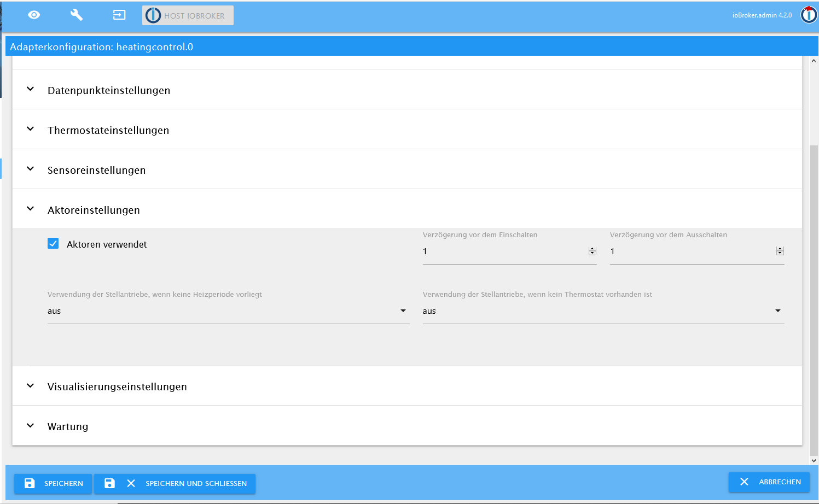Open the Thermostateinstellungen section title
Screen dimensions: 819x504
[x=108, y=131]
